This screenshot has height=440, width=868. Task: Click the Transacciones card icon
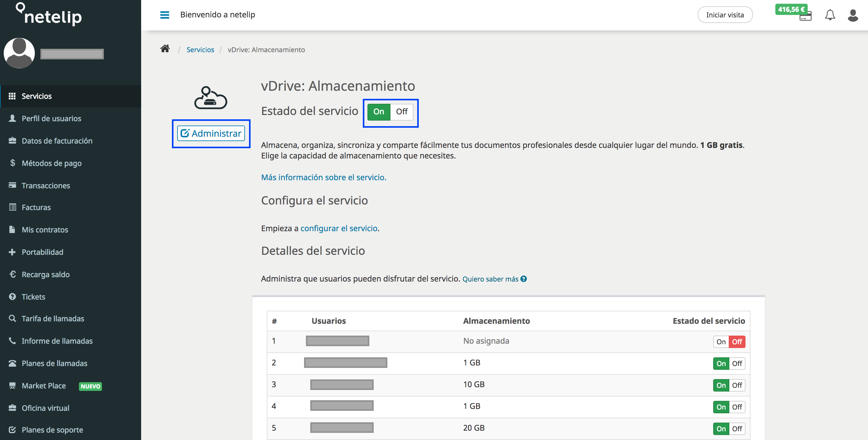[x=12, y=185]
